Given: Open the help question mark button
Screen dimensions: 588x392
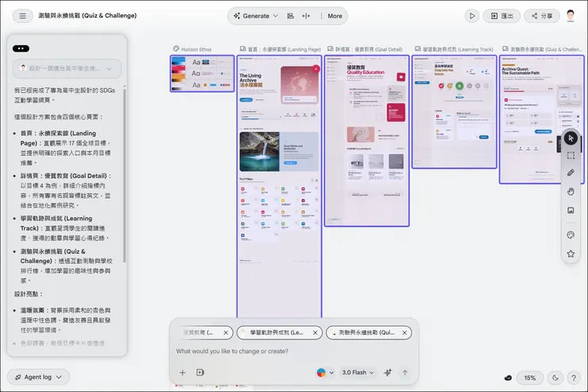Looking at the screenshot, I should pyautogui.click(x=574, y=378).
